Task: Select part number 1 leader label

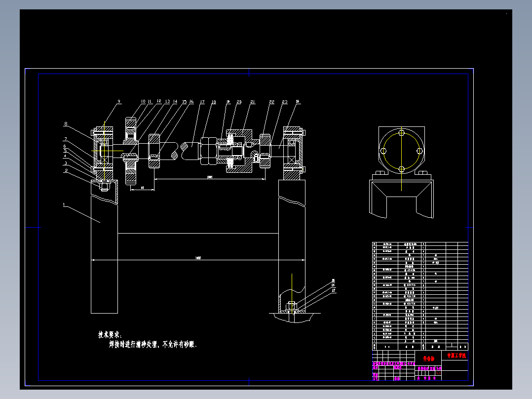Action: click(64, 205)
